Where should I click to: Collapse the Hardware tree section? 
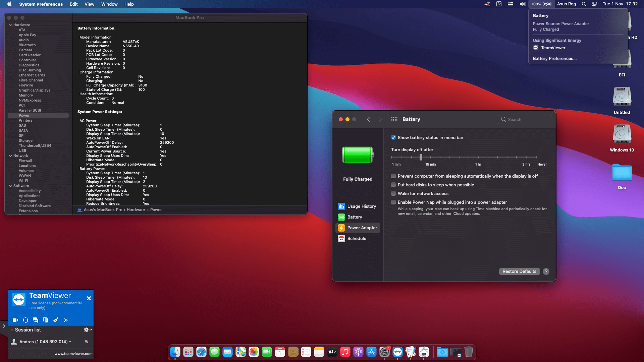11,25
